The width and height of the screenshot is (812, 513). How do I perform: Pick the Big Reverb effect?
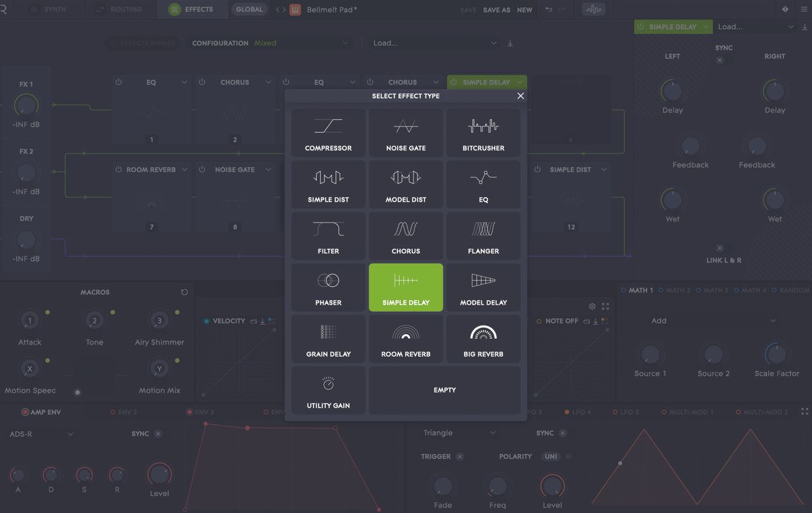point(483,338)
